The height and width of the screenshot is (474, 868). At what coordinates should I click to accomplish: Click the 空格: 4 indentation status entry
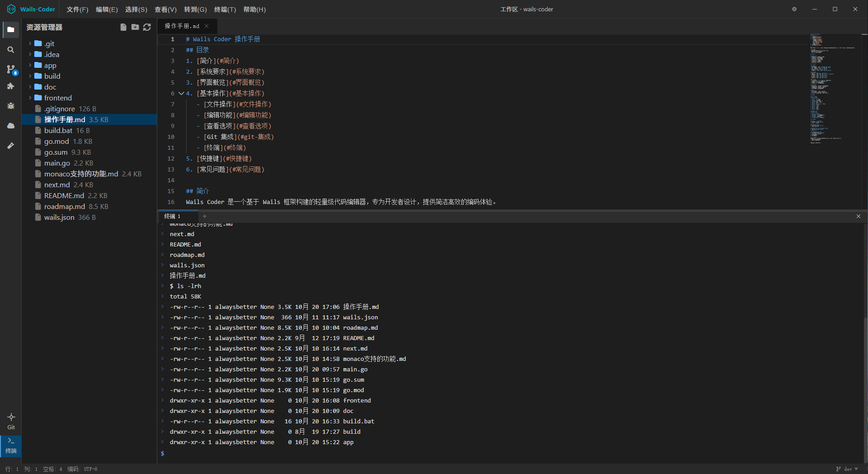(x=52, y=469)
